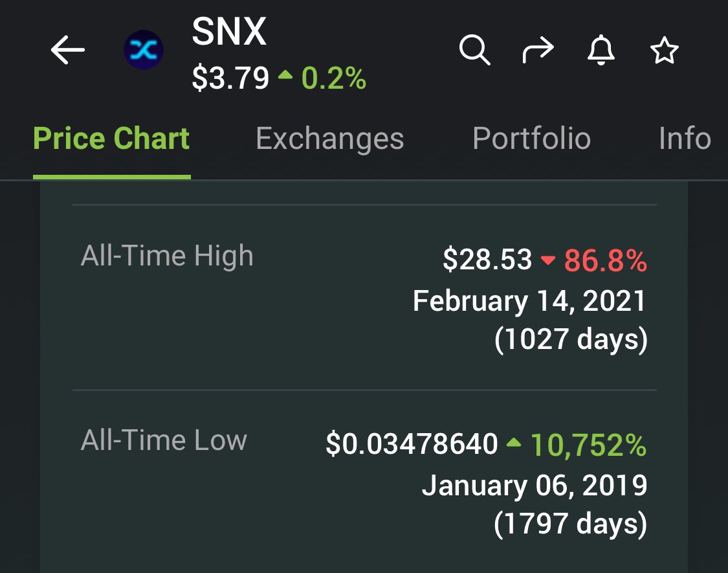Tap the all-time high value $28.53
Viewport: 728px width, 573px height.
point(487,260)
